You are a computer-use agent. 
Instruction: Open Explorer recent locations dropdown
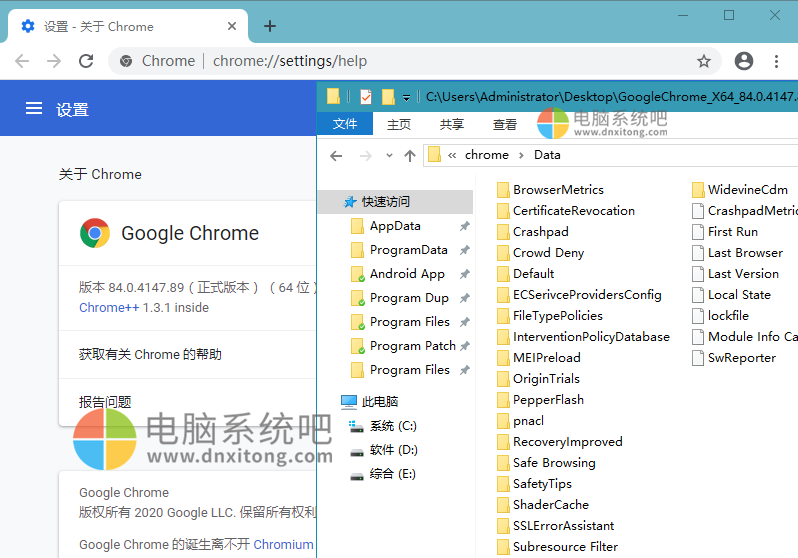click(x=389, y=155)
